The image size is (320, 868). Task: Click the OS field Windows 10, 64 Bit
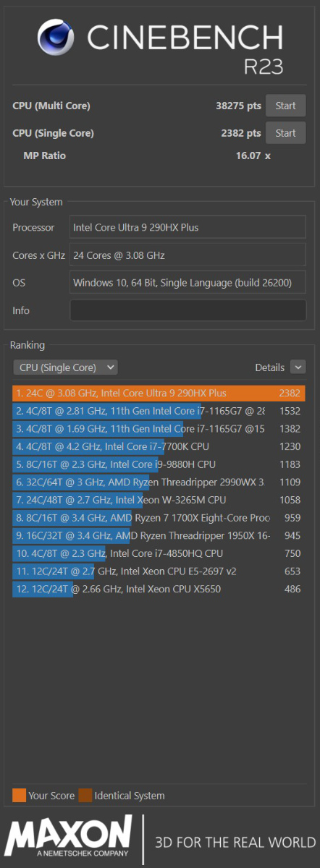[x=188, y=283]
